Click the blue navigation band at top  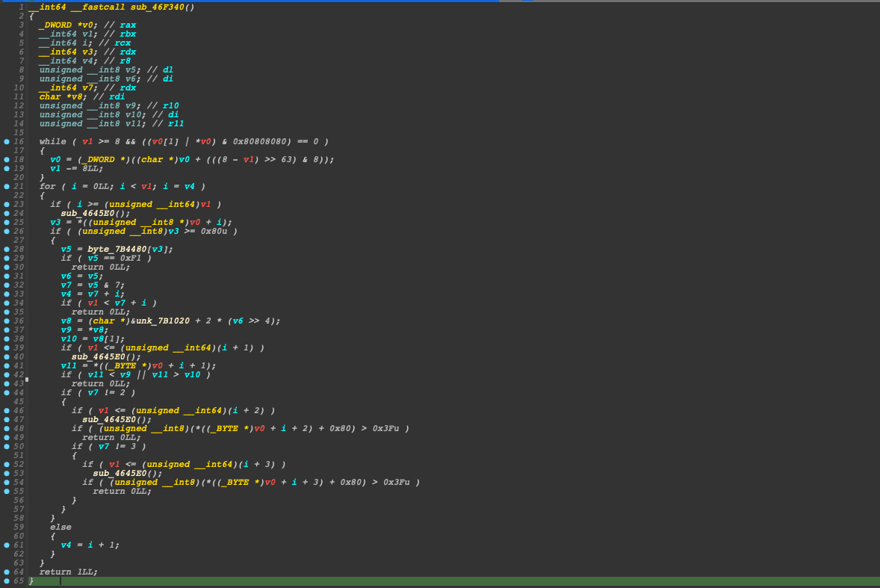point(249,1)
